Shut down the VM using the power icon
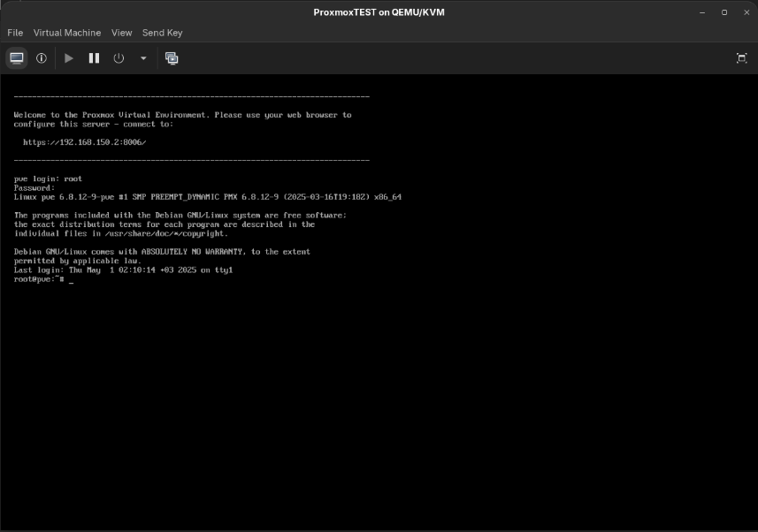 point(117,57)
